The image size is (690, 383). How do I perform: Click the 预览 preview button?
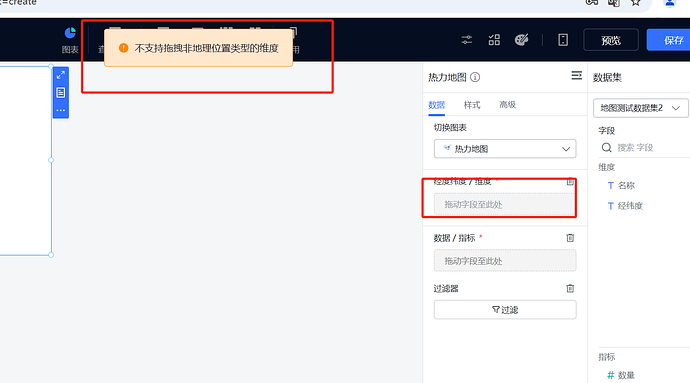611,40
